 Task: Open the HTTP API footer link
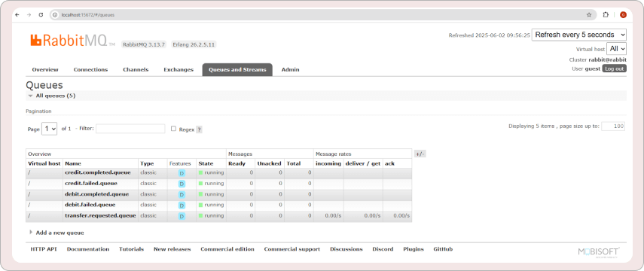click(44, 249)
